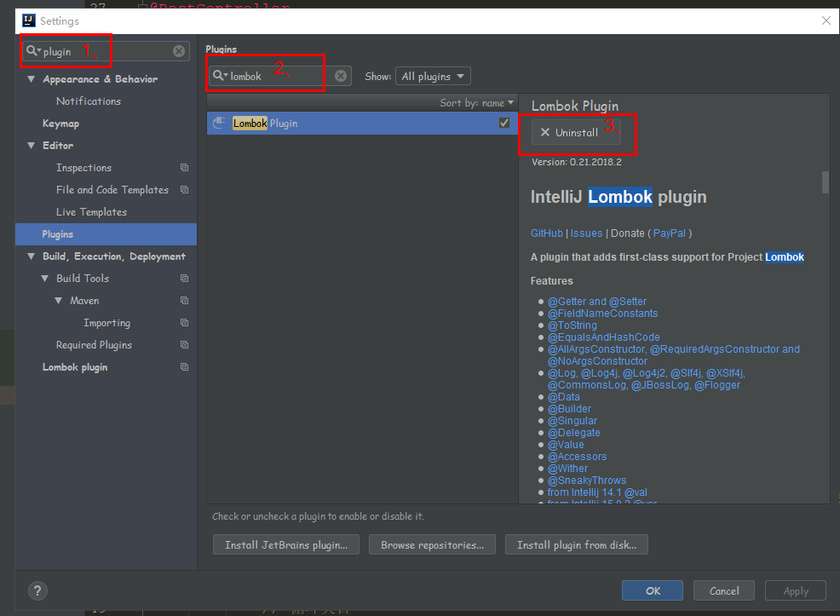The image size is (840, 616).
Task: Open Importing under Maven
Action: pyautogui.click(x=106, y=322)
